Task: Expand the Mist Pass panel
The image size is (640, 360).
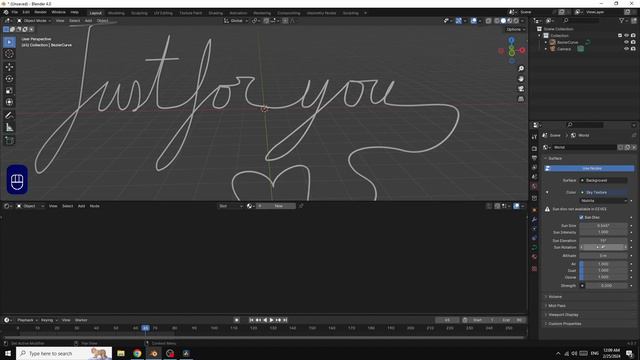Action: (557, 306)
